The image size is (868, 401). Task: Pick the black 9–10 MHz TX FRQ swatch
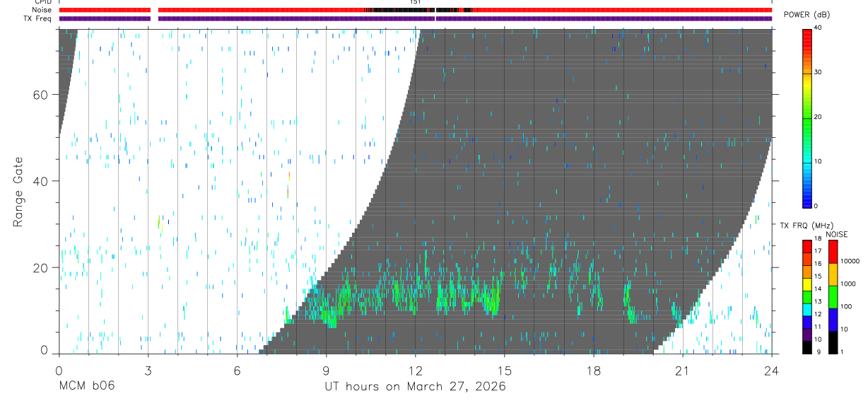(807, 347)
